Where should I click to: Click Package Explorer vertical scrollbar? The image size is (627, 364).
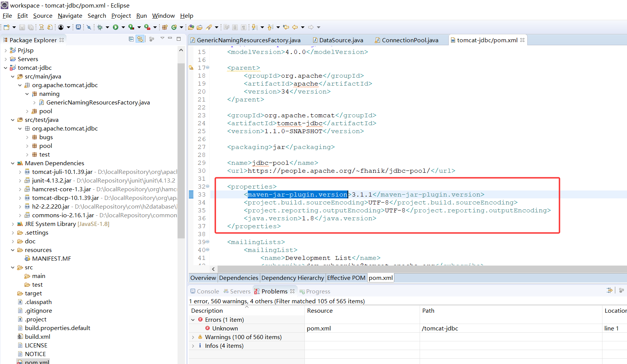181,151
